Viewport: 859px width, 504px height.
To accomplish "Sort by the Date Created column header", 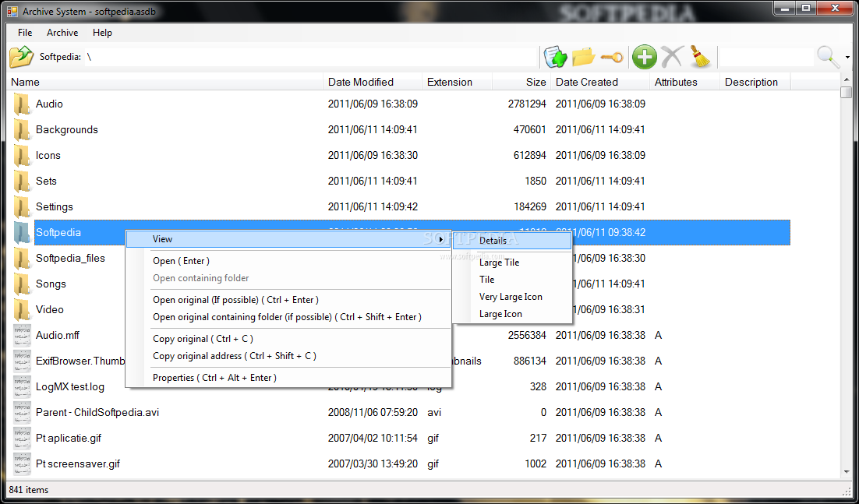I will click(600, 82).
